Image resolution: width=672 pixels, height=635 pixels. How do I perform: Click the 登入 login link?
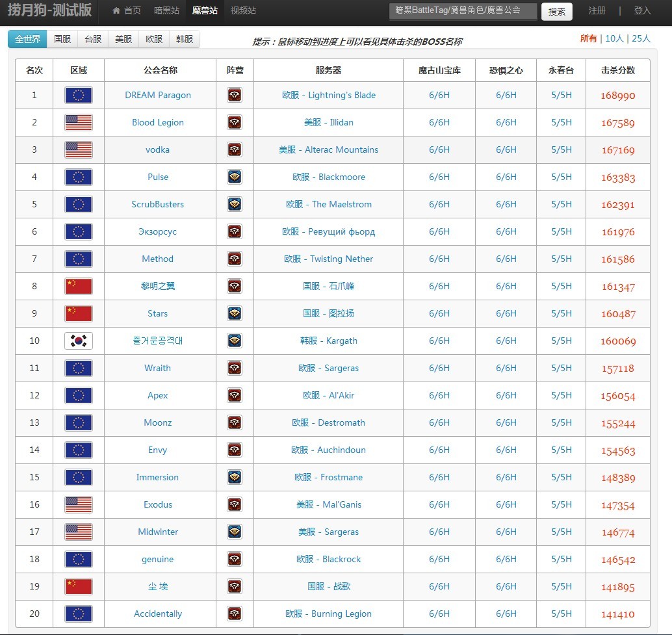(642, 10)
